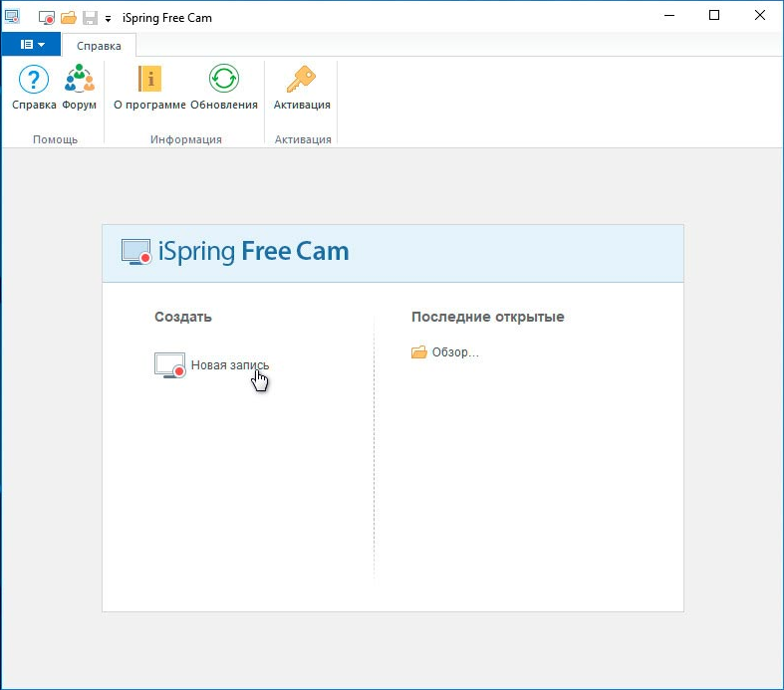Image resolution: width=784 pixels, height=690 pixels.
Task: Click the iSpring app icon in title bar
Action: pos(12,17)
